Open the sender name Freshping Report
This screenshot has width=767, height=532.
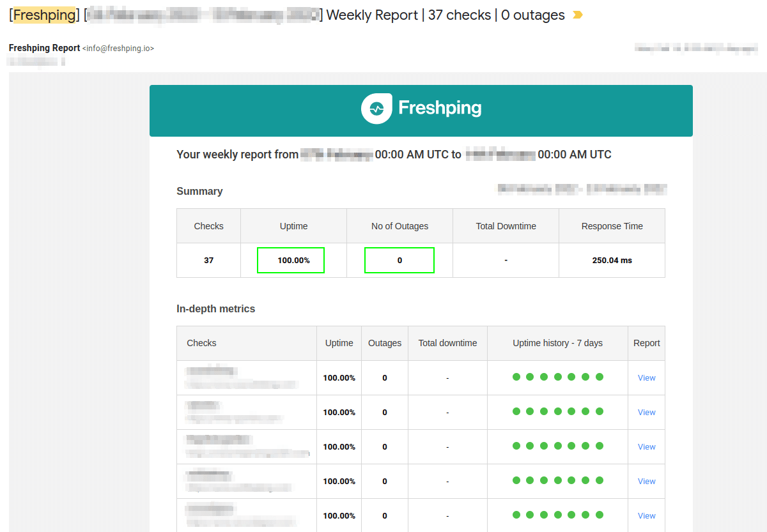tap(44, 48)
